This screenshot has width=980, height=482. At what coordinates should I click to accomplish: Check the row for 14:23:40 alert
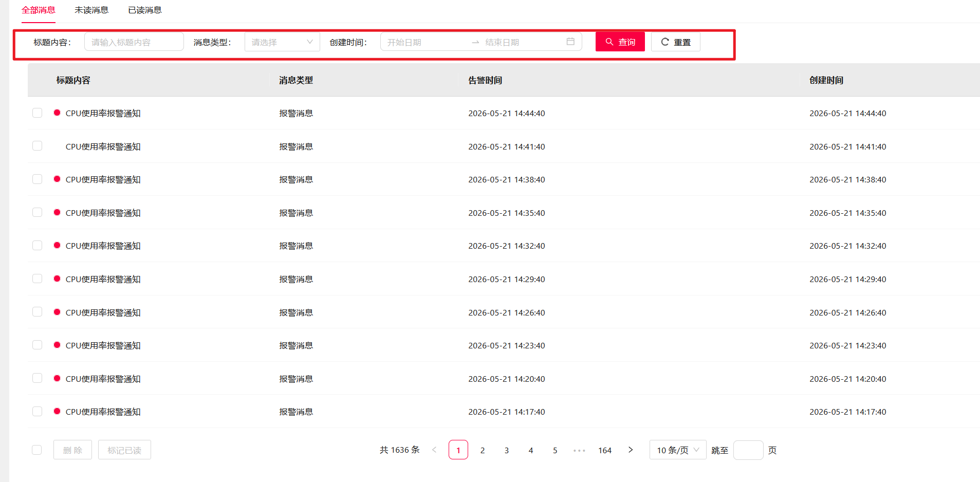tap(37, 345)
